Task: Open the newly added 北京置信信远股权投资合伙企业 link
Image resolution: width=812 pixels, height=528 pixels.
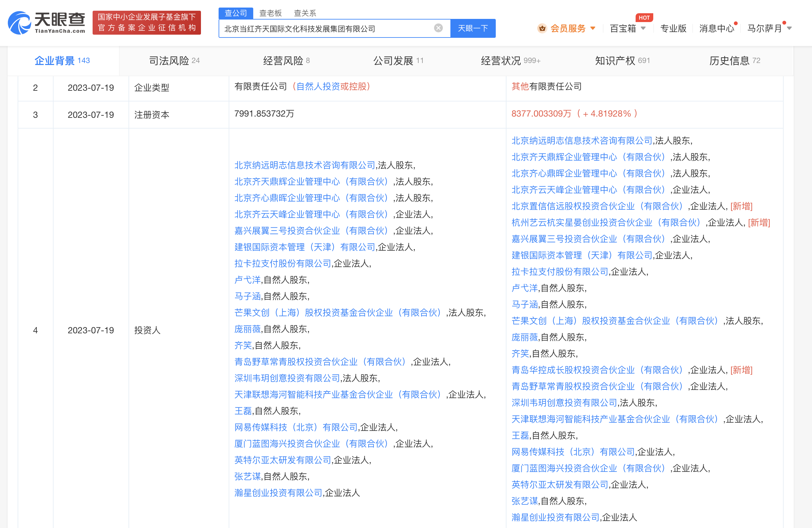Action: [x=597, y=206]
